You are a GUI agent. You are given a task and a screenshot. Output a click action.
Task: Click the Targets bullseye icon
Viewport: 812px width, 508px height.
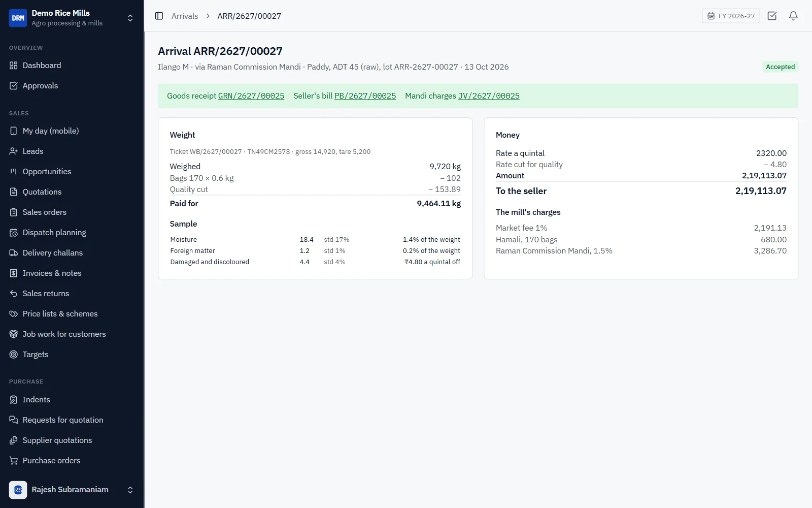(14, 355)
